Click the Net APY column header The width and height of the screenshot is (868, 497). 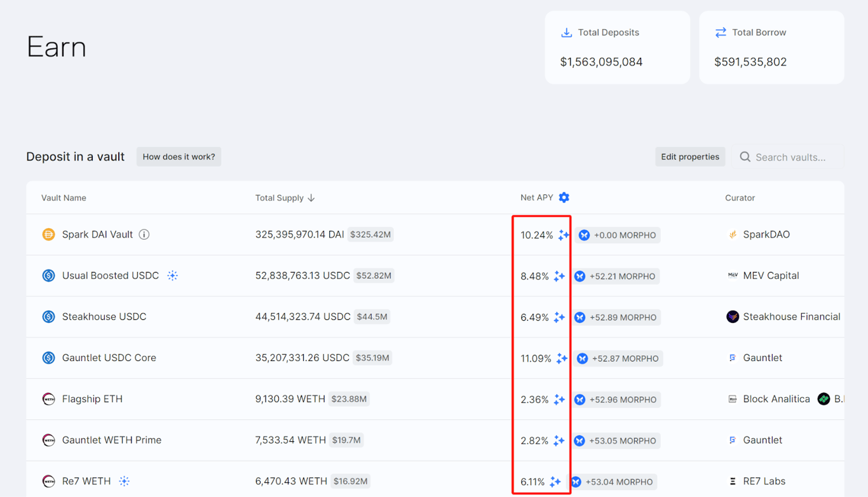tap(536, 198)
